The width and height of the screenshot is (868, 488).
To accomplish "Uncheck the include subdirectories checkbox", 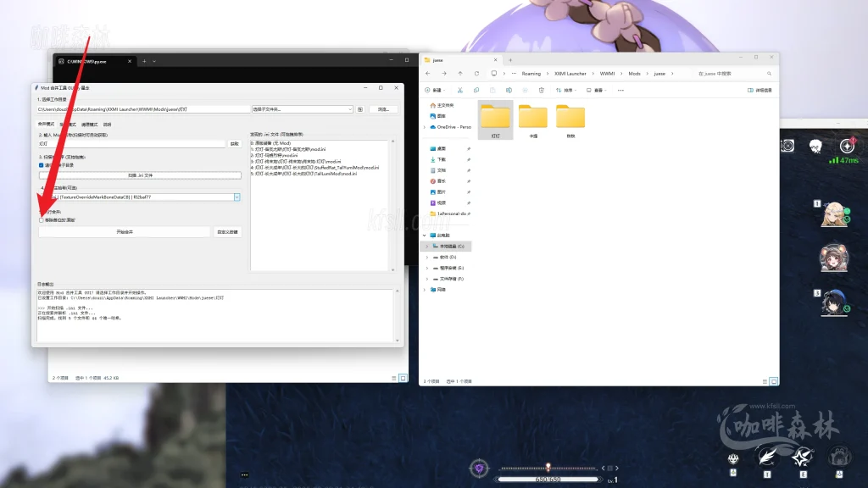I will click(41, 165).
